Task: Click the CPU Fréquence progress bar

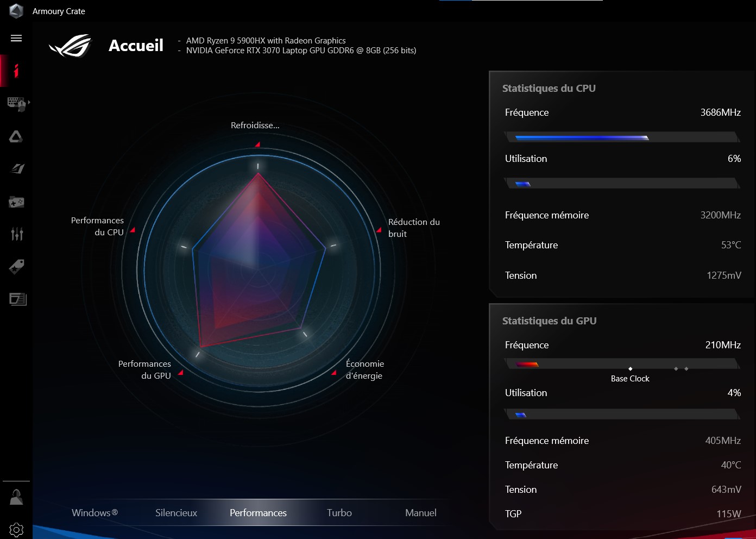Action: [622, 137]
